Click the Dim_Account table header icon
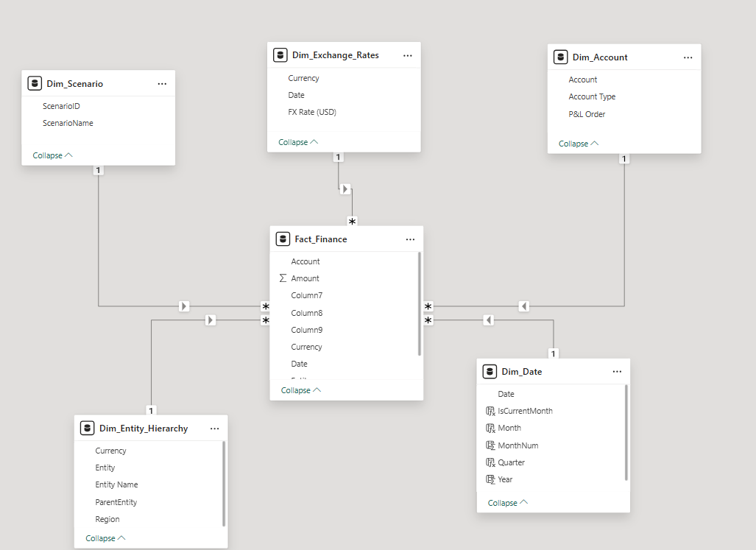The width and height of the screenshot is (756, 550). click(x=561, y=57)
